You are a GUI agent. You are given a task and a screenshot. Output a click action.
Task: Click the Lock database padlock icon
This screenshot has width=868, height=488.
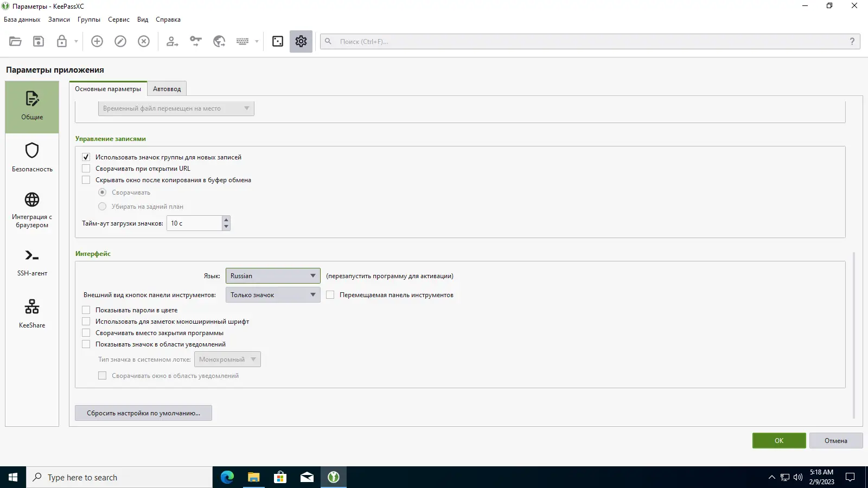(x=62, y=41)
